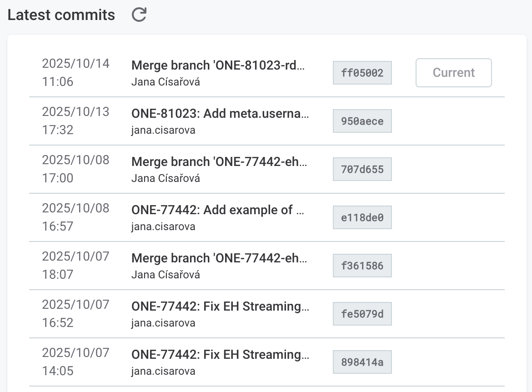This screenshot has height=392, width=532.
Task: Click the Latest commits heading
Action: coord(61,15)
